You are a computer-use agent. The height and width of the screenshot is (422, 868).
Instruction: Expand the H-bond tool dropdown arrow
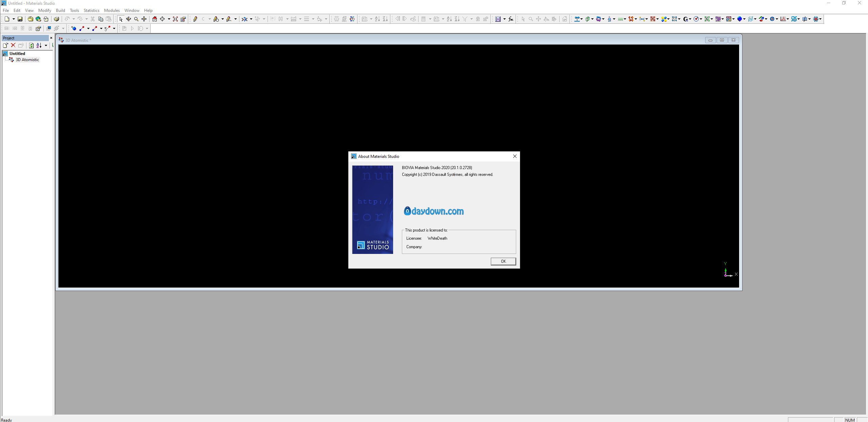114,29
